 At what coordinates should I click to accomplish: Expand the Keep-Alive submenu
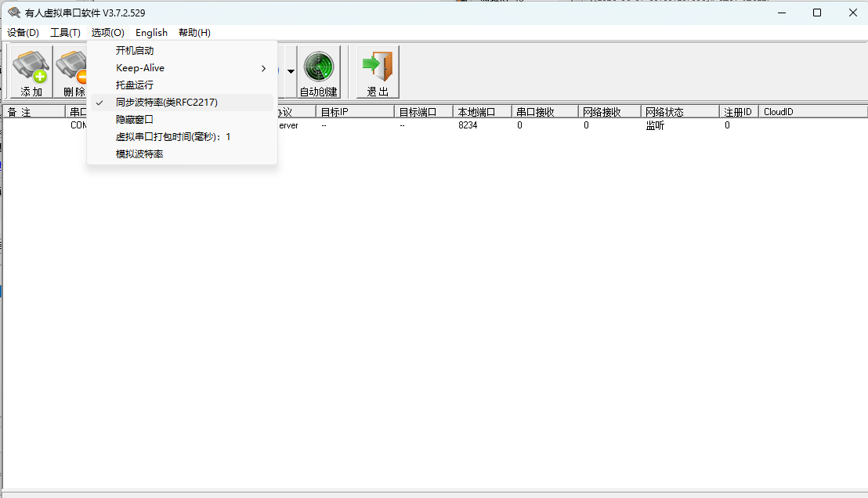(x=182, y=68)
